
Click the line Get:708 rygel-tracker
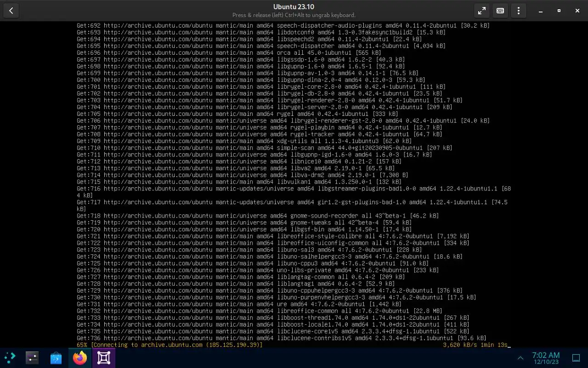pyautogui.click(x=260, y=134)
